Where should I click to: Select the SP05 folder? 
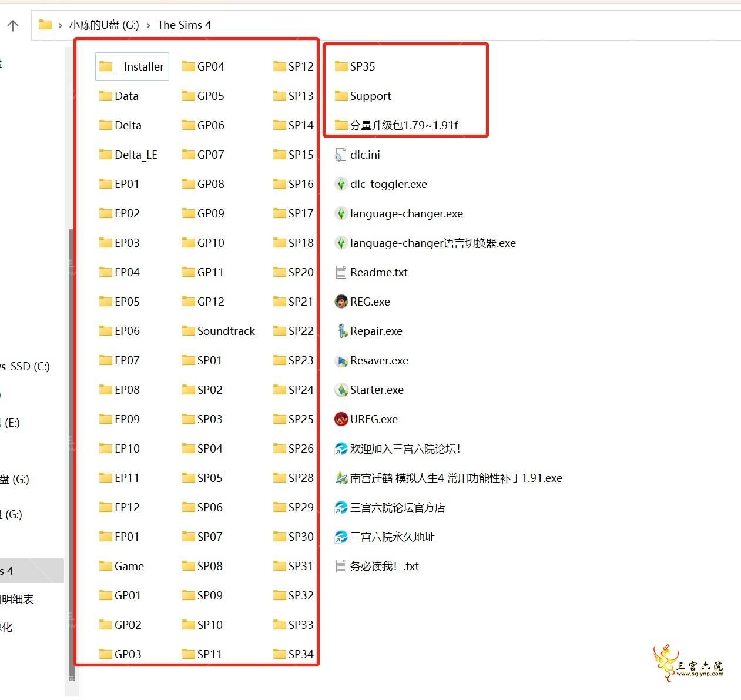click(x=203, y=478)
